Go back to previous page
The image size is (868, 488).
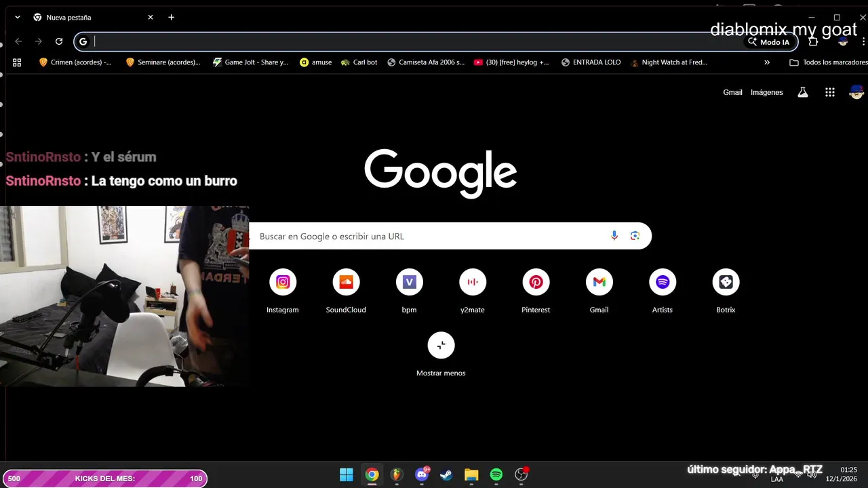[x=18, y=41]
